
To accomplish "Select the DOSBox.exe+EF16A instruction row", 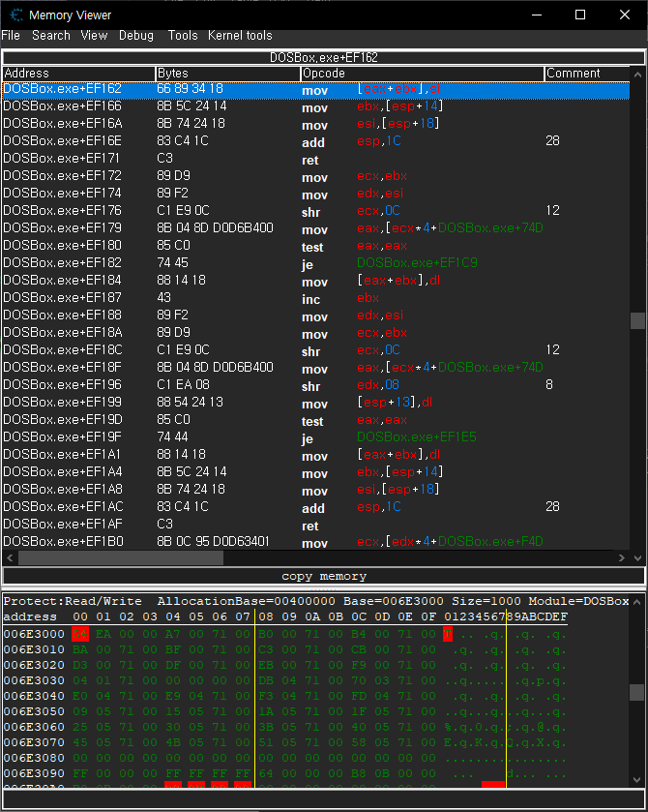I will (315, 124).
